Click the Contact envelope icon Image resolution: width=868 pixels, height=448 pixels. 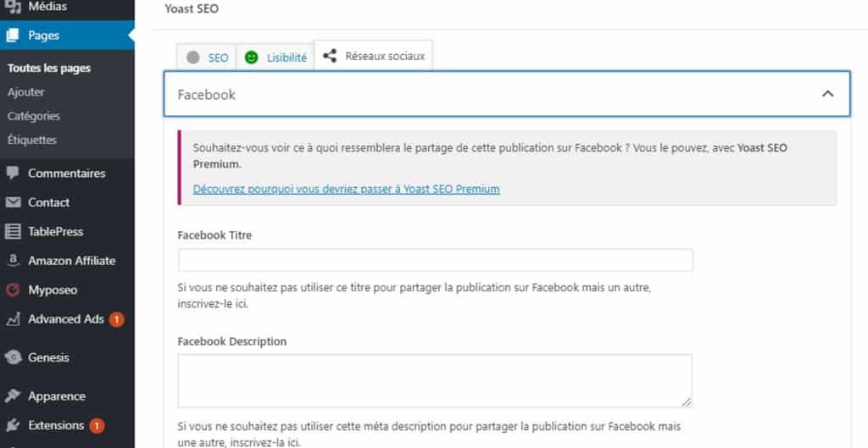pyautogui.click(x=13, y=202)
